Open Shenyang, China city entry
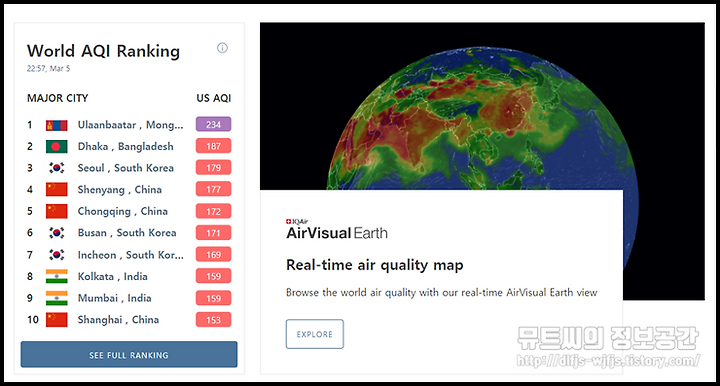This screenshot has width=720, height=386. [x=119, y=190]
